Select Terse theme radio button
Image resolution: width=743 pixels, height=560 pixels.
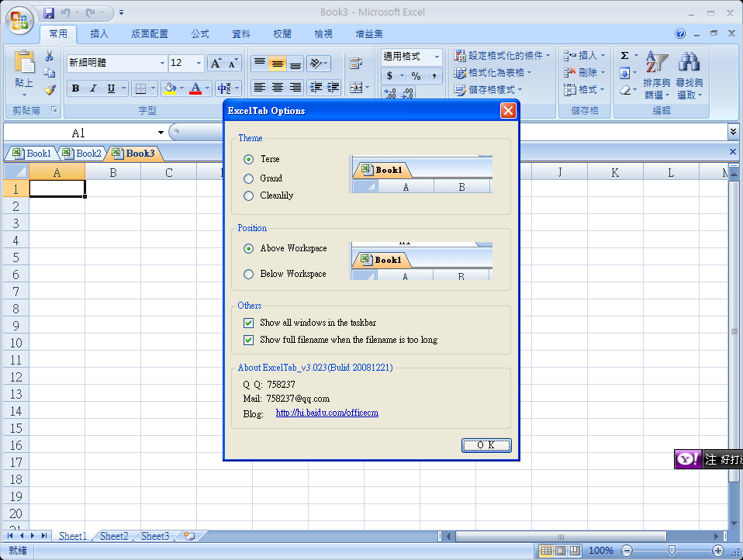point(248,159)
